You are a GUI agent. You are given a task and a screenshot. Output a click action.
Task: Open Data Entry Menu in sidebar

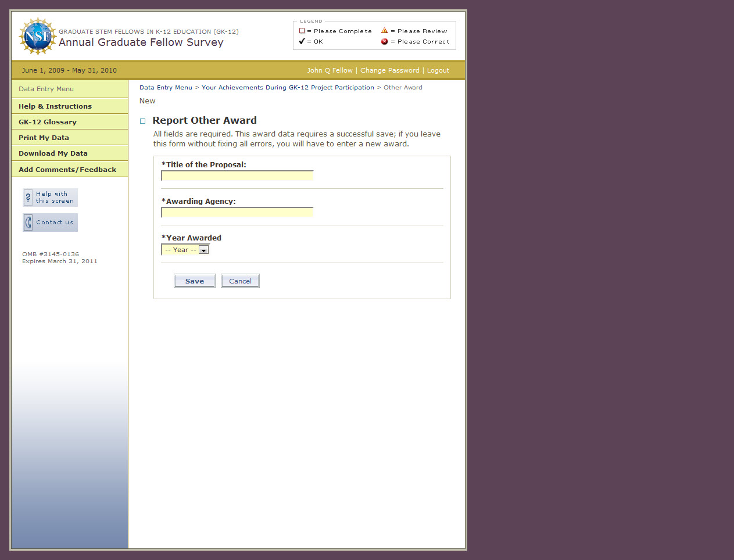[x=46, y=89]
